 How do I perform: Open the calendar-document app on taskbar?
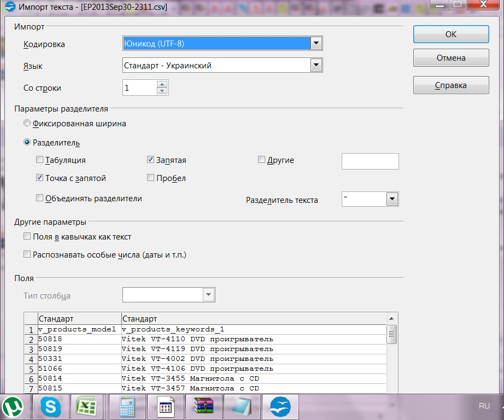166,406
